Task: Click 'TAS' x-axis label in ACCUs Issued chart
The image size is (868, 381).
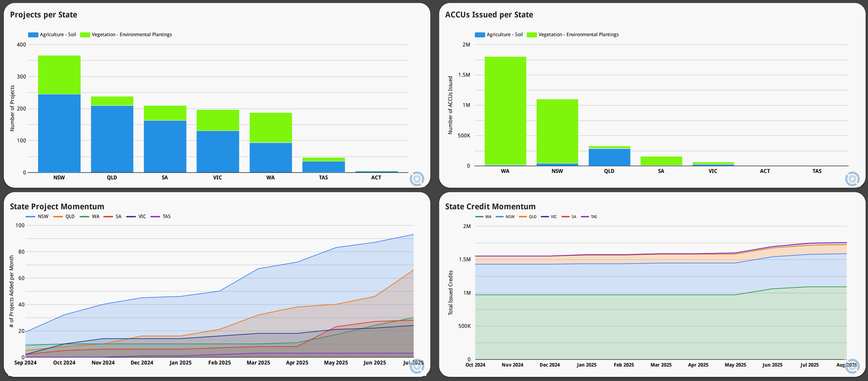Action: 817,171
